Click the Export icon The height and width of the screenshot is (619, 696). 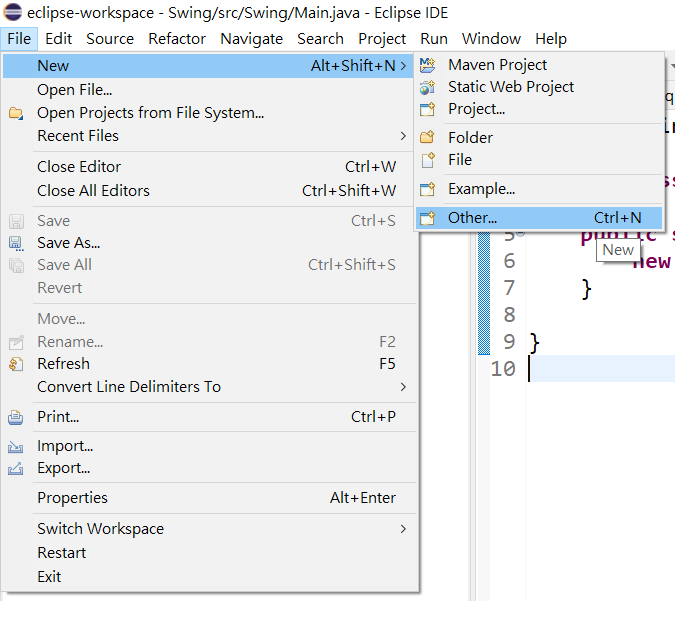[x=16, y=469]
